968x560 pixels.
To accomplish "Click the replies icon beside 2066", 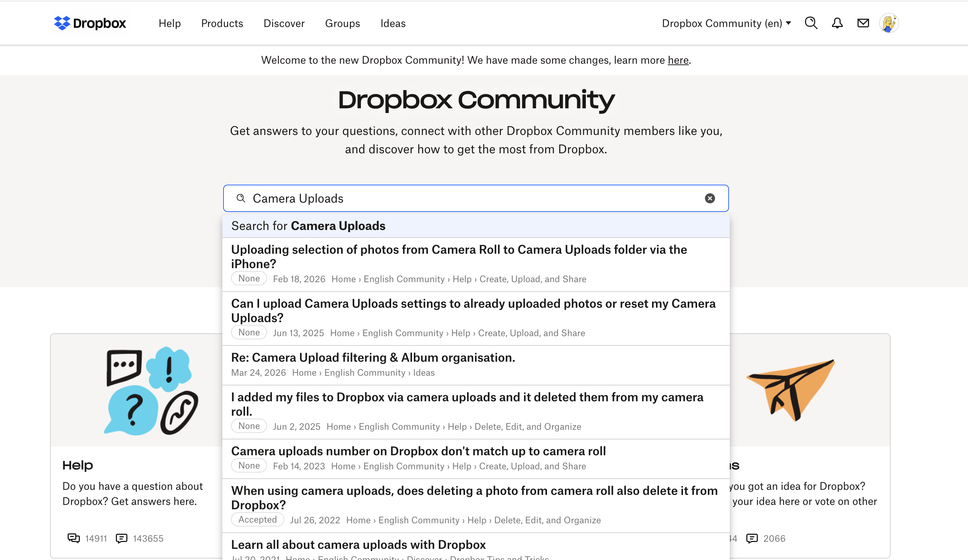I will (x=752, y=538).
